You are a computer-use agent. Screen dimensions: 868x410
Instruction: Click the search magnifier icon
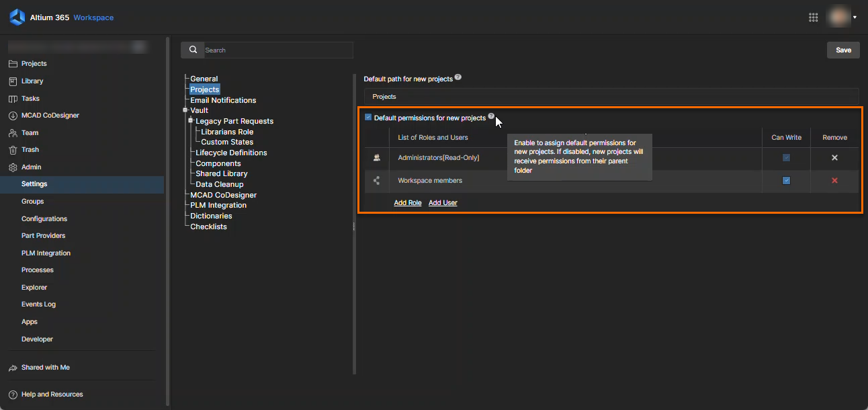pyautogui.click(x=193, y=50)
